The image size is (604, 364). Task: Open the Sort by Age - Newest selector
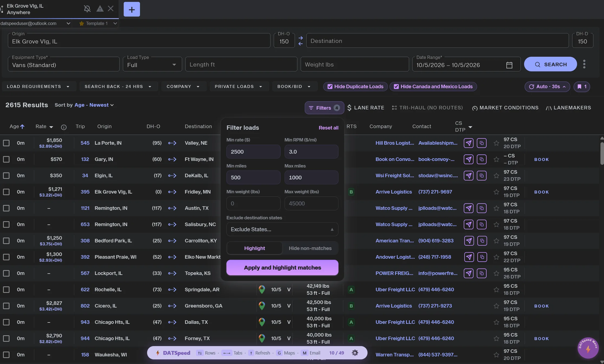point(94,105)
